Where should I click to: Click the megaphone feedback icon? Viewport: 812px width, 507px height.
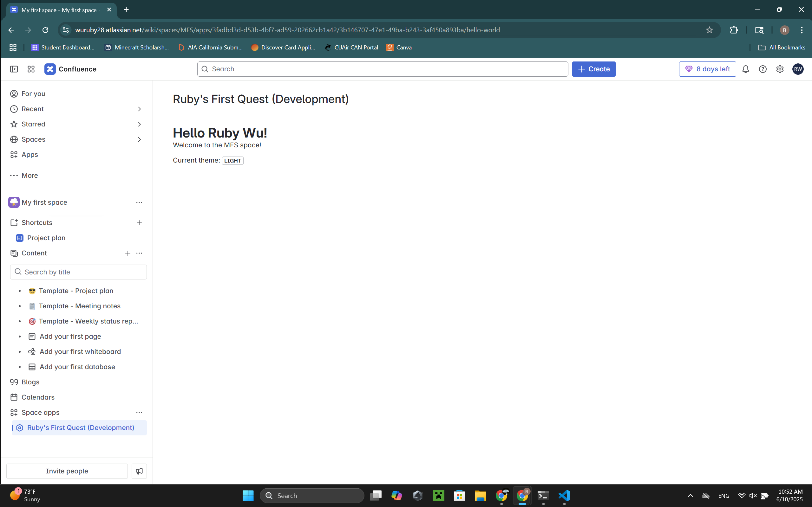coord(139,471)
